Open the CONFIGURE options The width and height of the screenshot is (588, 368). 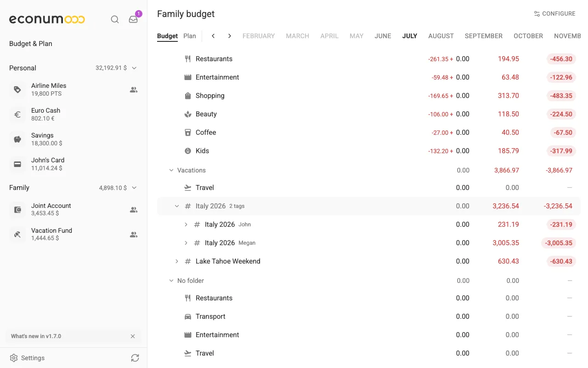(554, 14)
